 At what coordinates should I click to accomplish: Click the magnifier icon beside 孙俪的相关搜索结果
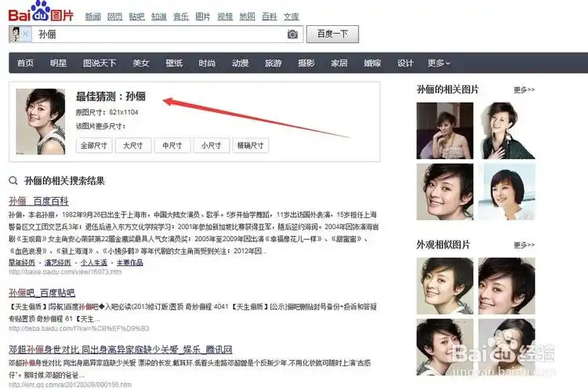13,181
